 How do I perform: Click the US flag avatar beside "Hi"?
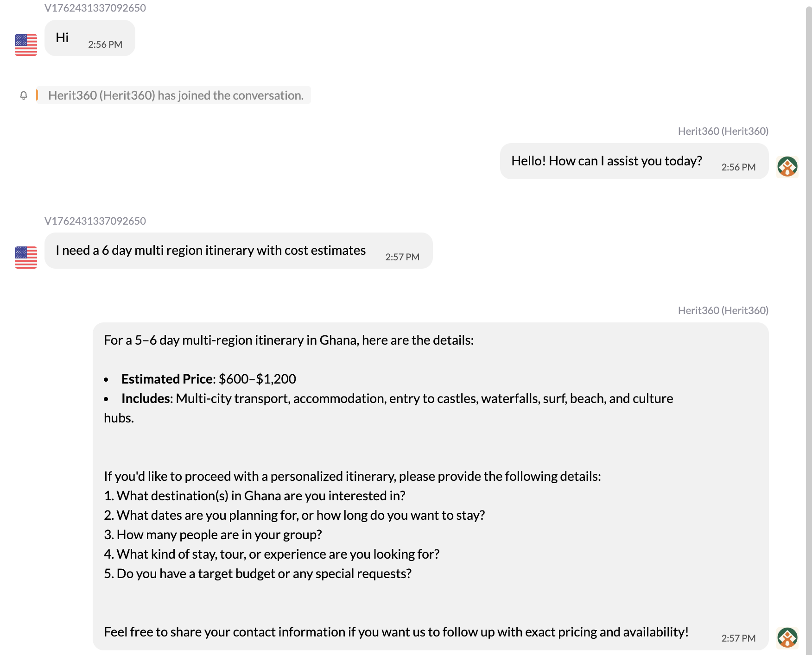tap(26, 45)
